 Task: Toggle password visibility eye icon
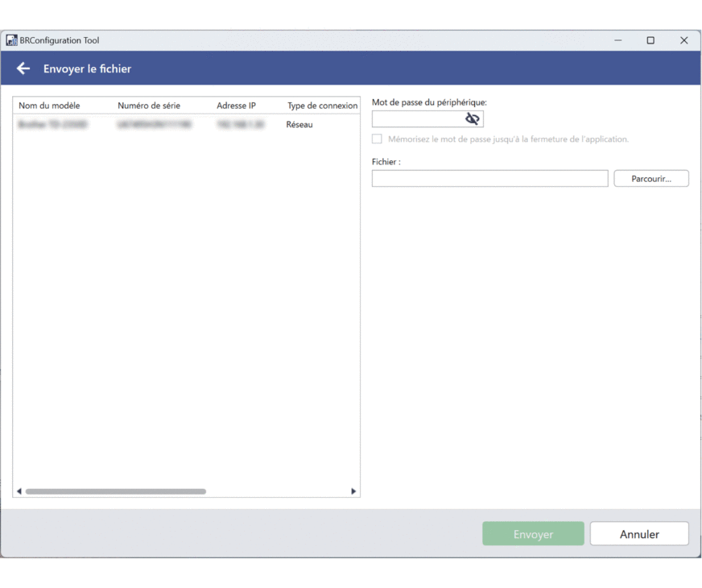[x=473, y=118]
